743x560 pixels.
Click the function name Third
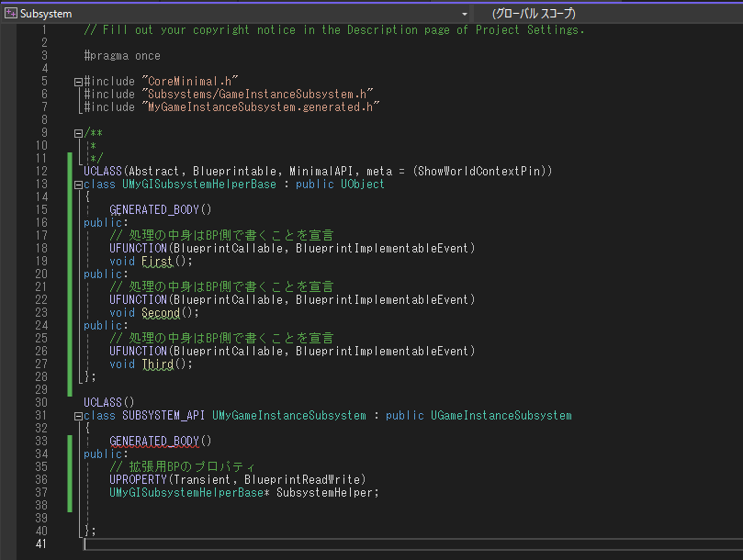[158, 364]
